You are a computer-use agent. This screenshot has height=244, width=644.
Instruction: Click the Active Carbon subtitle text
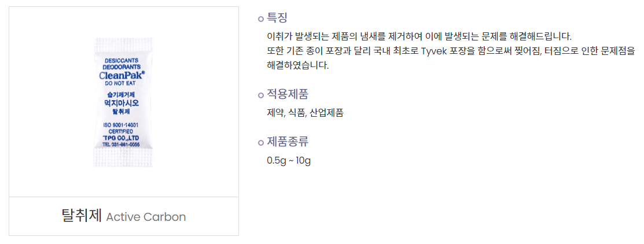click(146, 217)
